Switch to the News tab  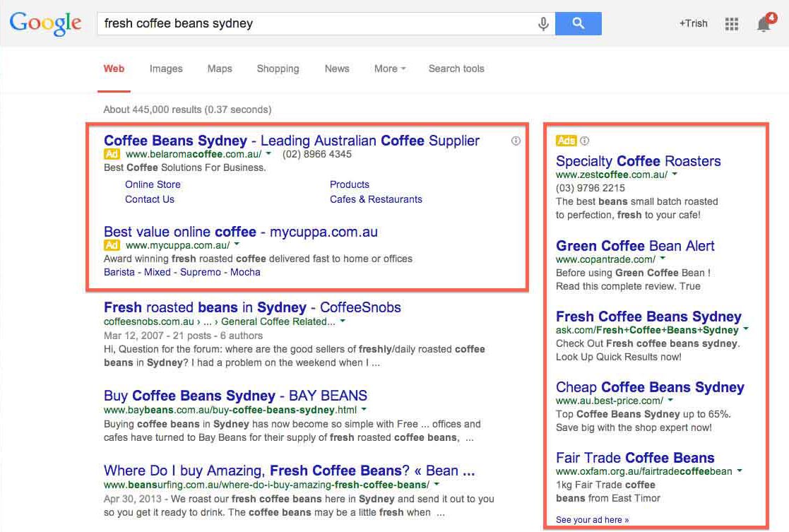(337, 69)
